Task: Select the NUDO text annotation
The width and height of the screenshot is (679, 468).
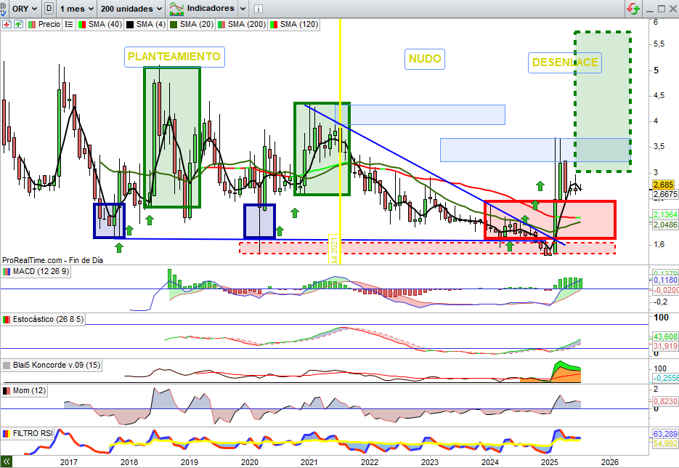Action: pos(425,59)
